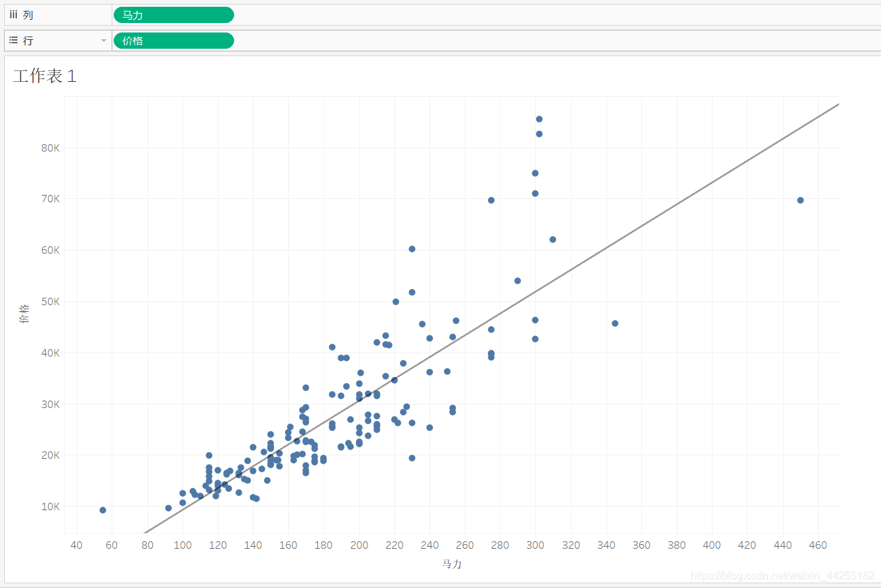Image resolution: width=881 pixels, height=588 pixels.
Task: Click the 10K label on the price axis
Action: tap(52, 506)
